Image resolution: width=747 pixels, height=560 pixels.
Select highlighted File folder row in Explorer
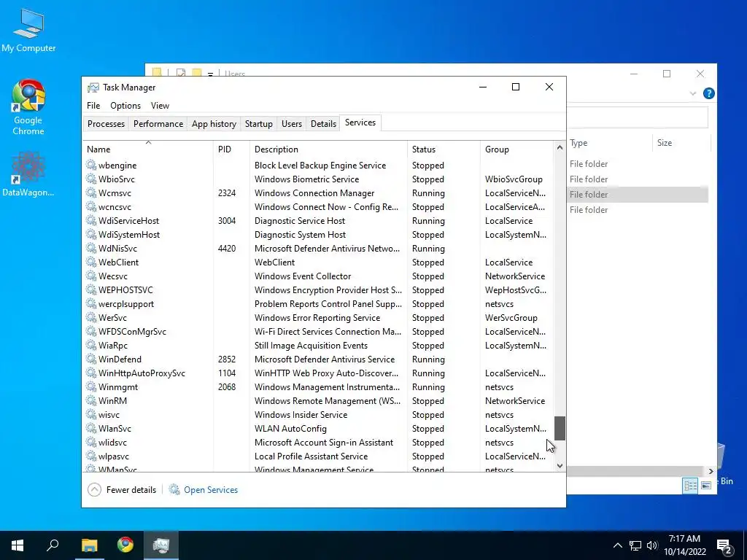point(638,194)
